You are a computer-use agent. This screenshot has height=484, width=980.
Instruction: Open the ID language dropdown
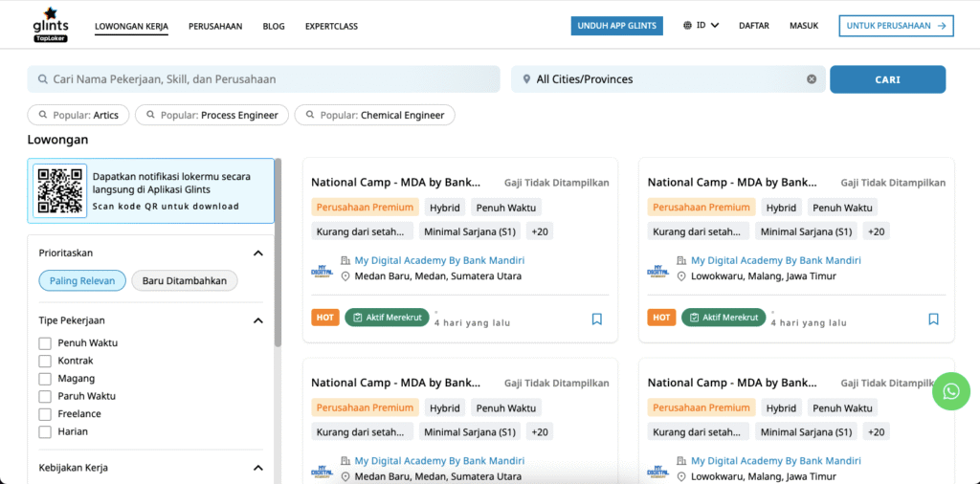[x=707, y=26]
